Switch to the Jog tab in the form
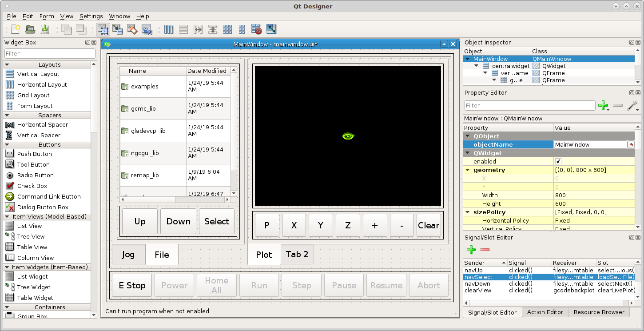This screenshot has width=644, height=331. (x=128, y=255)
